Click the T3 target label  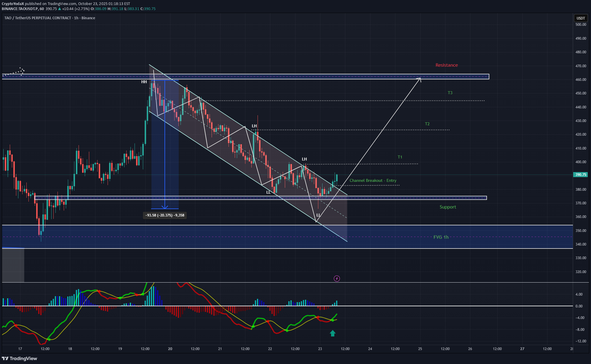coord(450,92)
